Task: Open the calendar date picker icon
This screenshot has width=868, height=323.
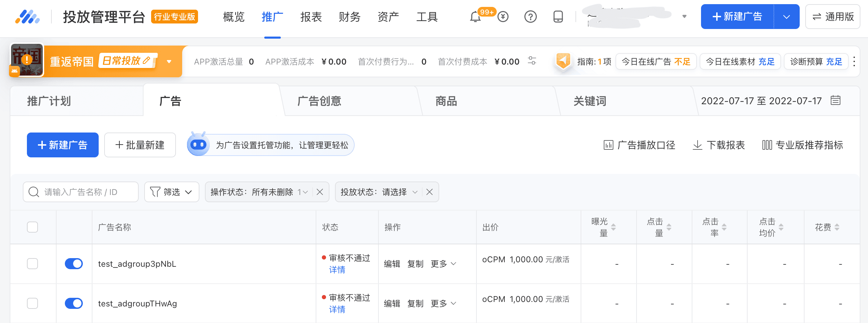Action: (x=835, y=100)
